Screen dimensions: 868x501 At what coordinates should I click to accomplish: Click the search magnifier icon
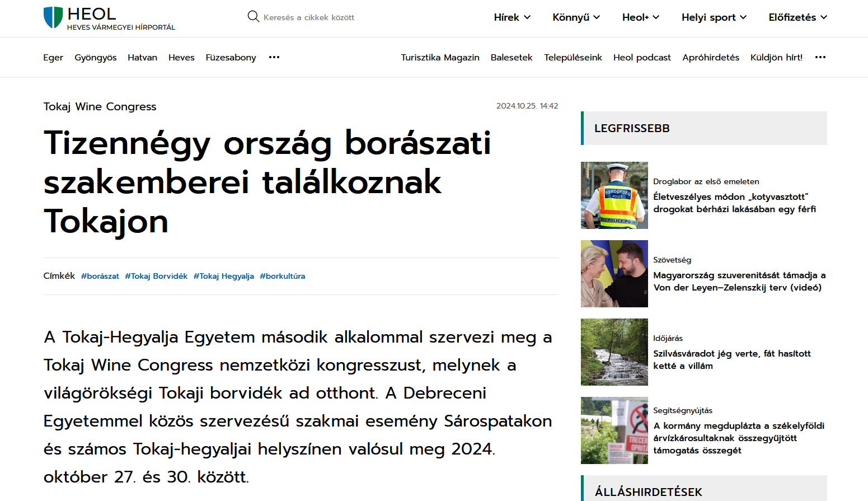pyautogui.click(x=254, y=17)
